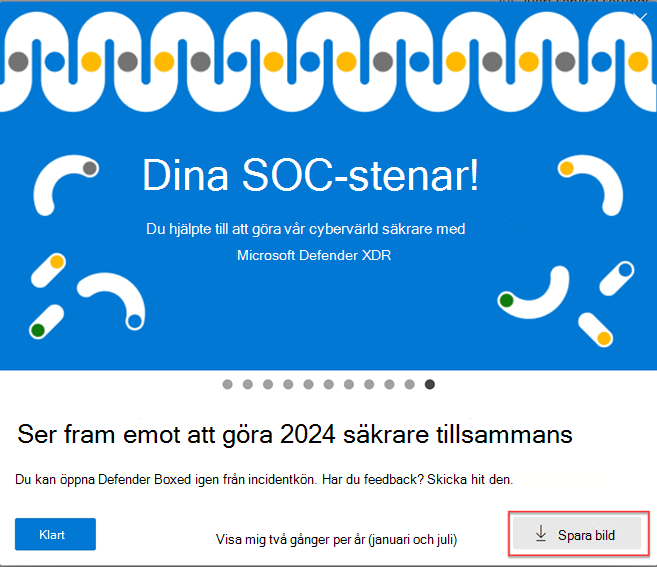Save the image with Spara bild

[x=577, y=533]
